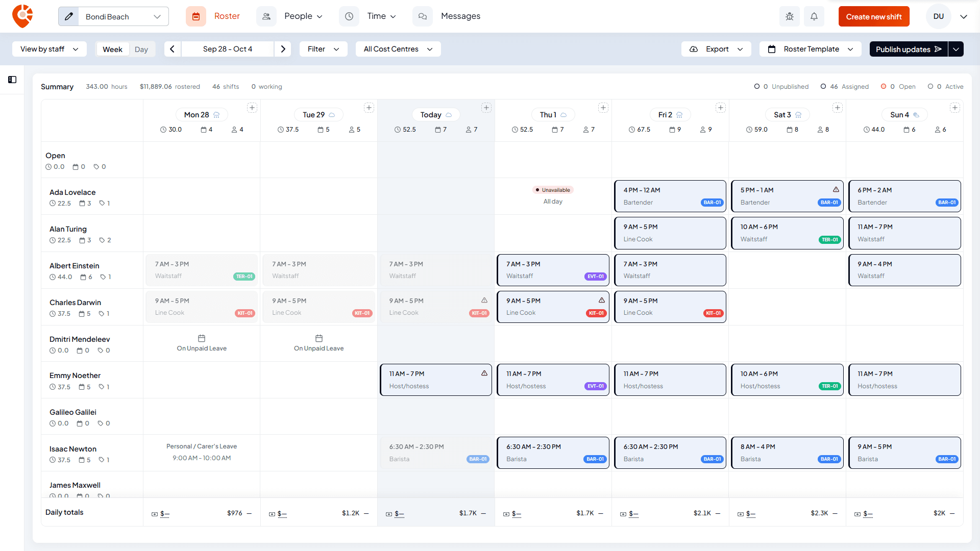Open DU user account avatar
The image size is (980, 551).
tap(939, 16)
